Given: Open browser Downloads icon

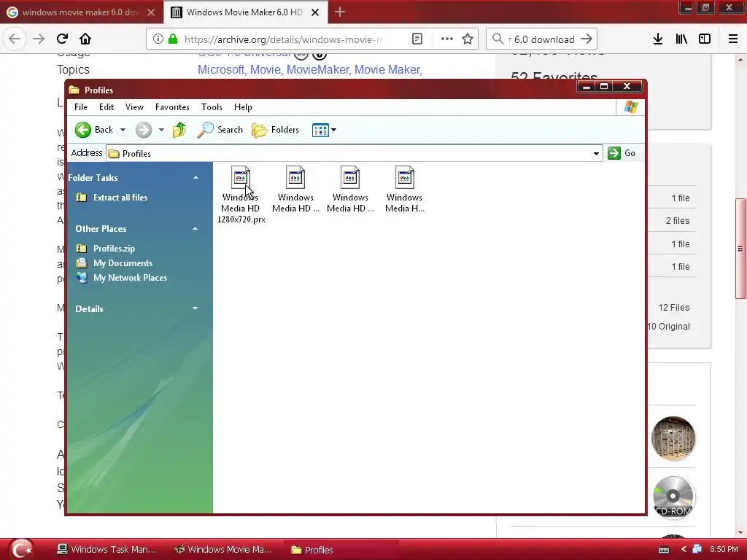Looking at the screenshot, I should point(658,39).
